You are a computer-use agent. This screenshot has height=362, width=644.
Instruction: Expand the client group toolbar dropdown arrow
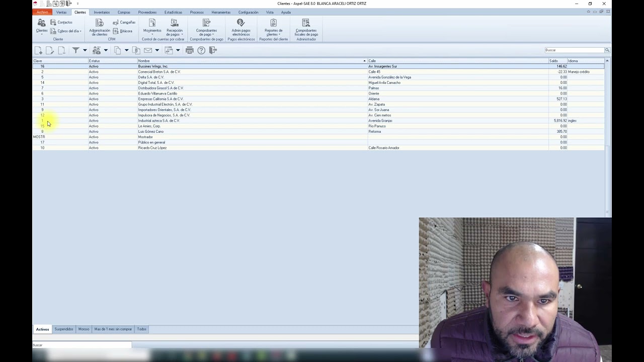click(x=106, y=50)
